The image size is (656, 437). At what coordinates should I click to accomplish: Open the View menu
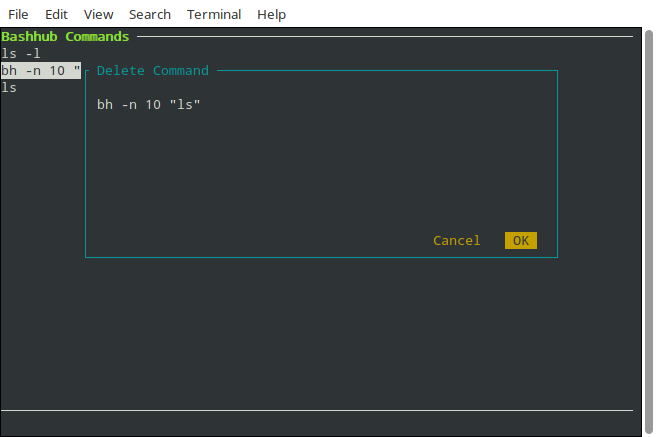pyautogui.click(x=98, y=14)
